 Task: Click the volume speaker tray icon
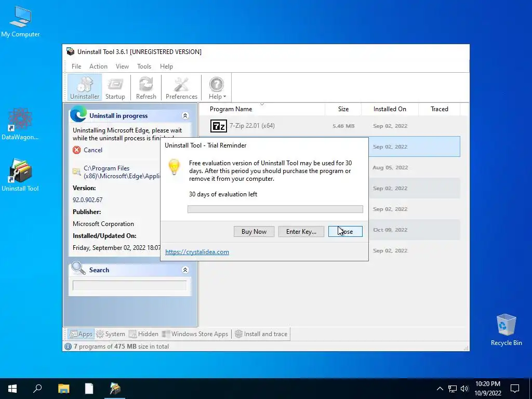click(x=465, y=389)
